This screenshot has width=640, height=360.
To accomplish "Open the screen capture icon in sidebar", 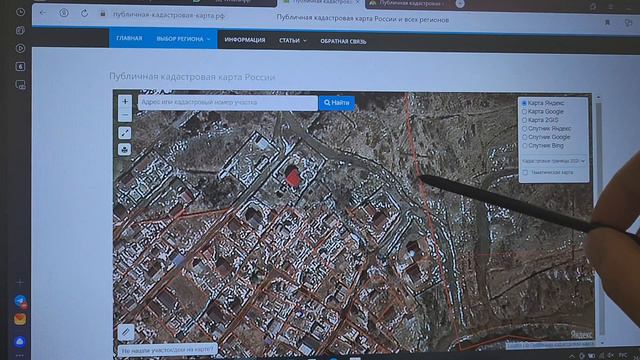I will 20,85.
